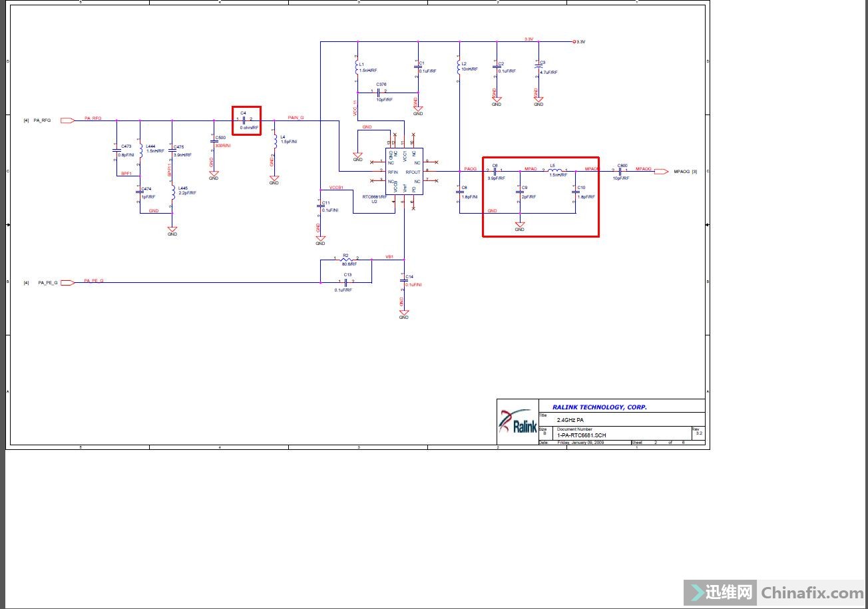Select inductor L5 1.5nH/RF
This screenshot has height=609, width=868.
pos(555,170)
